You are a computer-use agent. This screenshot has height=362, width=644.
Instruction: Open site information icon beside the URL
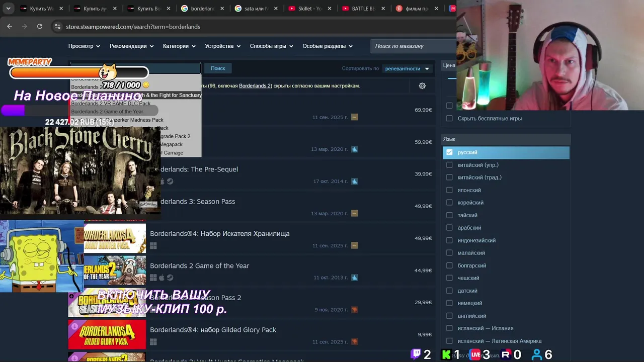[x=57, y=27]
